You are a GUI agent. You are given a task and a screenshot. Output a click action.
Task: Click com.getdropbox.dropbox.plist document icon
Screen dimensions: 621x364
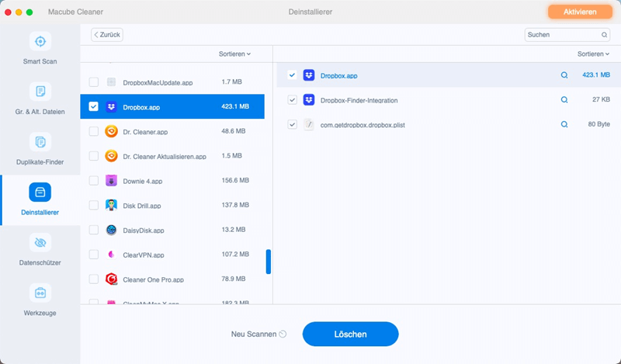coord(309,124)
